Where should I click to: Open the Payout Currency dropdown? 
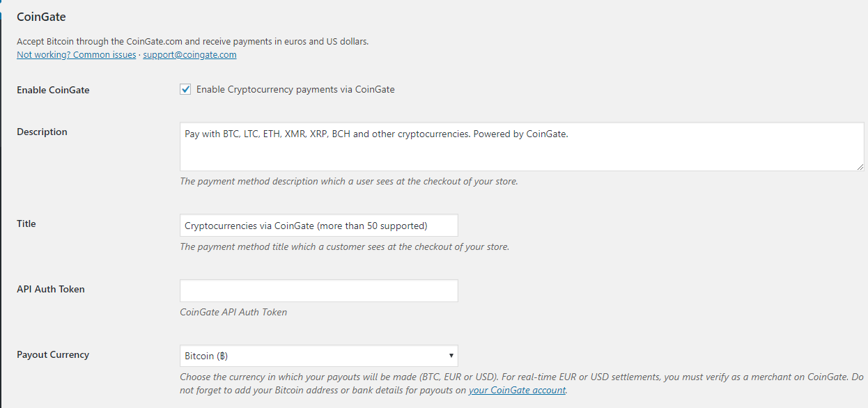[319, 356]
